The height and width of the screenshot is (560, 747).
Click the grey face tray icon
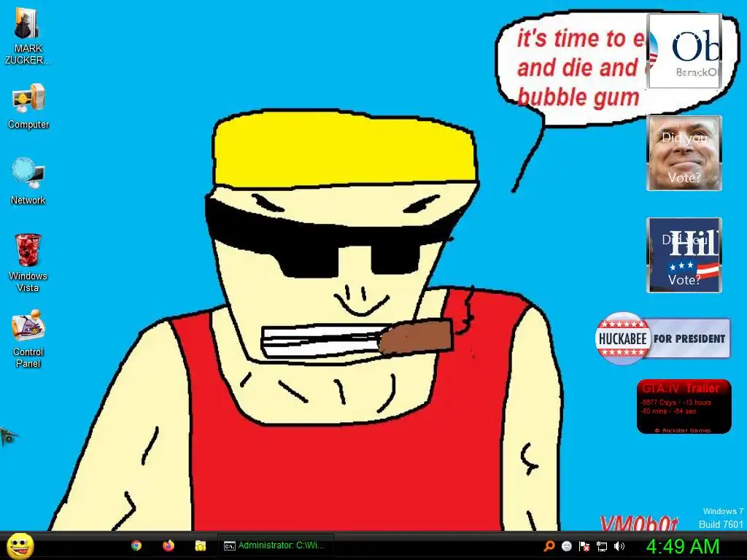pos(566,546)
